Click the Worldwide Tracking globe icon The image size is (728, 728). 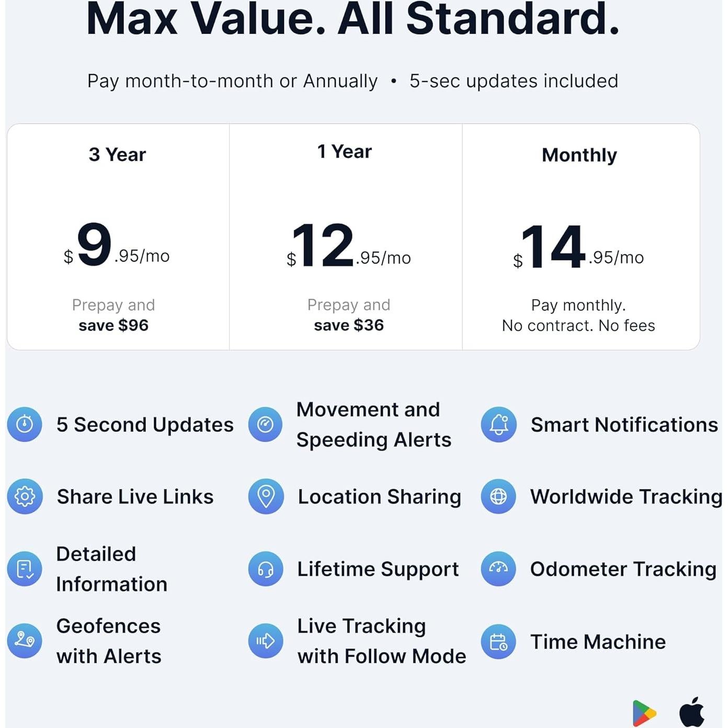coord(498,496)
